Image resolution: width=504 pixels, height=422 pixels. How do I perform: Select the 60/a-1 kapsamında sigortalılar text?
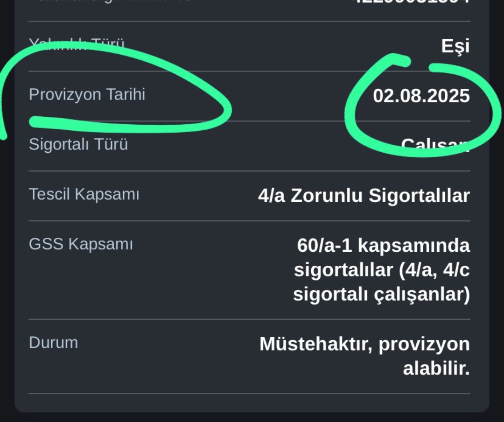click(382, 270)
